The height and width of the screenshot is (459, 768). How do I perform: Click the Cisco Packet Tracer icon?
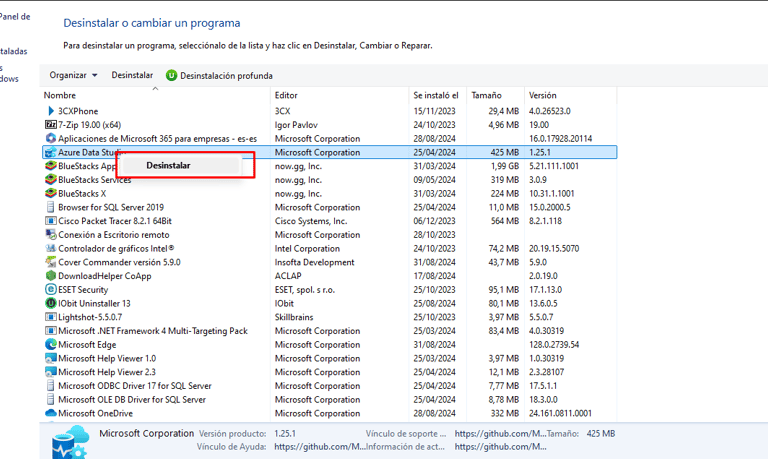50,221
